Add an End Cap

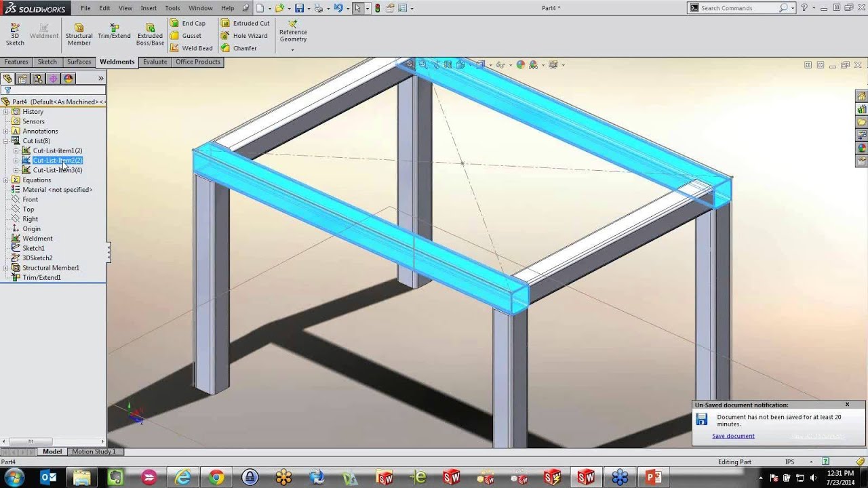[188, 23]
